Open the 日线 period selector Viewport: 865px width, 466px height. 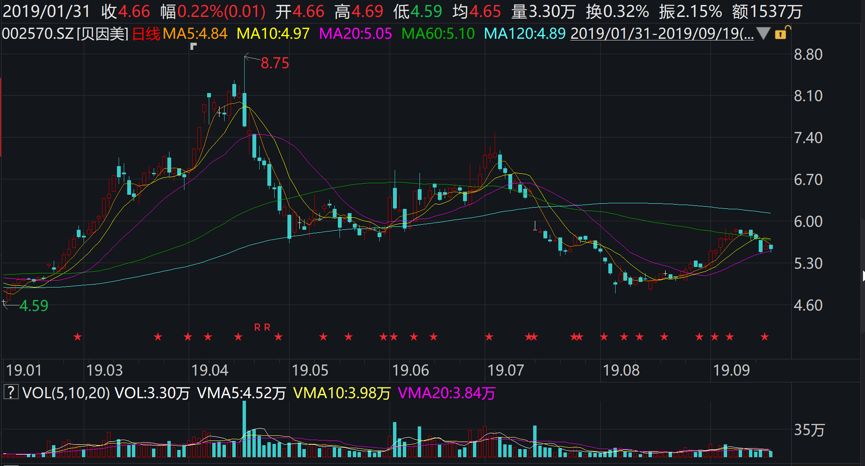coord(144,35)
